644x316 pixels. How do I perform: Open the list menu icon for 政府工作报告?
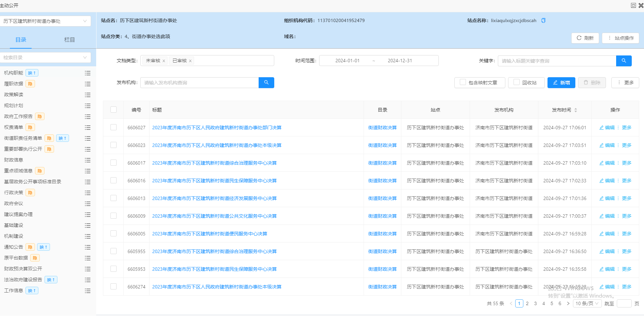click(x=88, y=117)
